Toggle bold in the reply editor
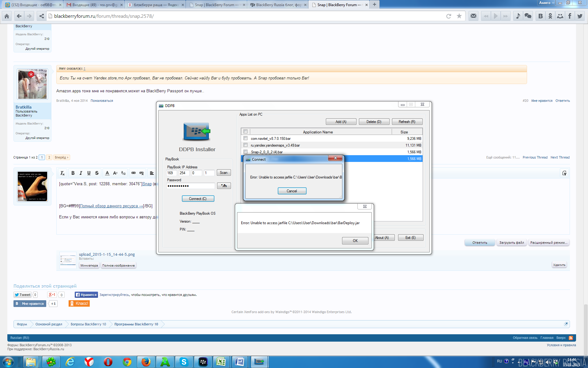 pos(73,173)
